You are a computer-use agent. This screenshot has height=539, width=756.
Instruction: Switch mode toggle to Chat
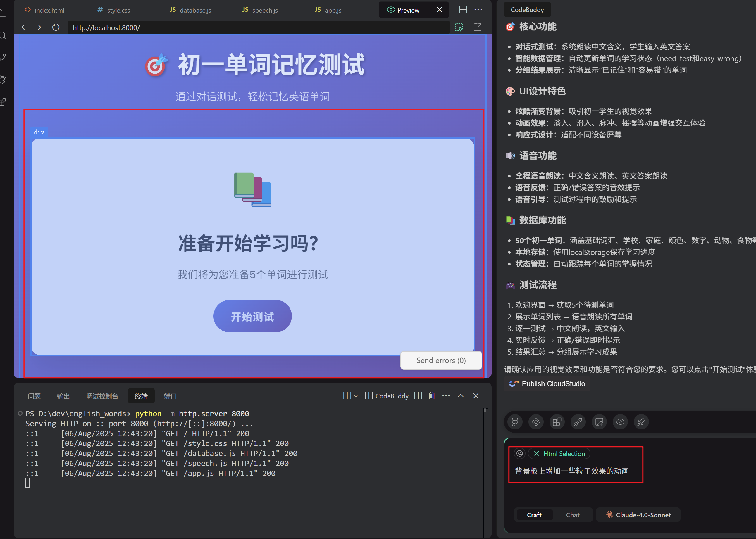(x=572, y=515)
